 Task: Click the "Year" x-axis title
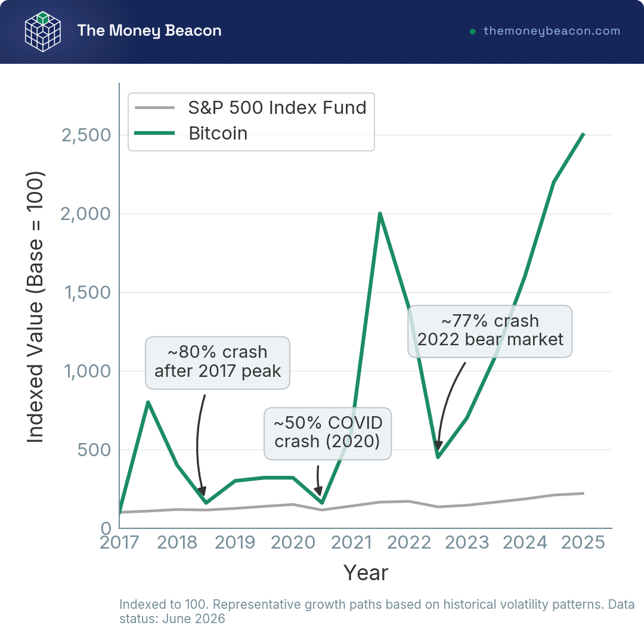pos(366,573)
